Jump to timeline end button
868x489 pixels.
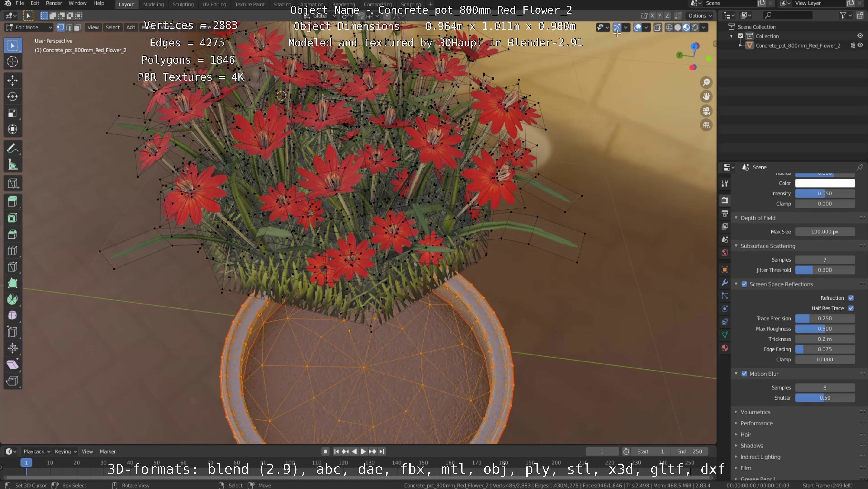(382, 451)
